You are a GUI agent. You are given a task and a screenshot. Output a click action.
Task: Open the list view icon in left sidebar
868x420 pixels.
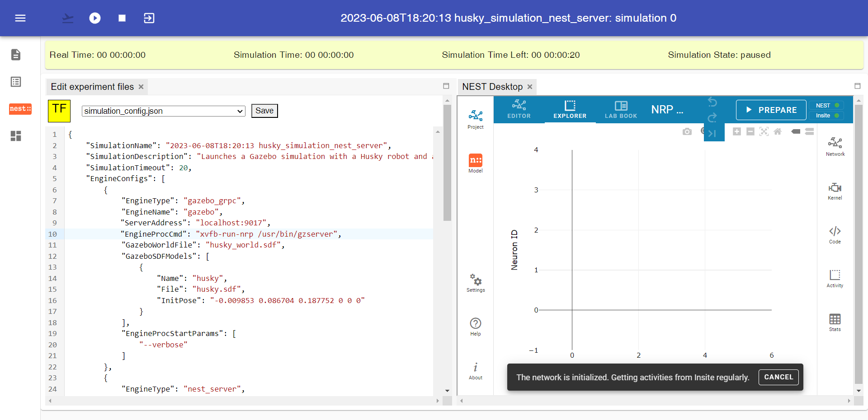(16, 82)
